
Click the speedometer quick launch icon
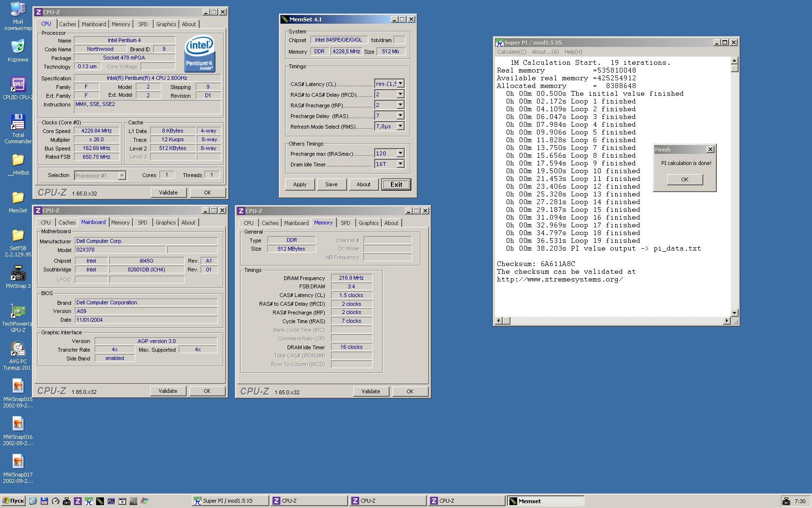click(x=55, y=501)
